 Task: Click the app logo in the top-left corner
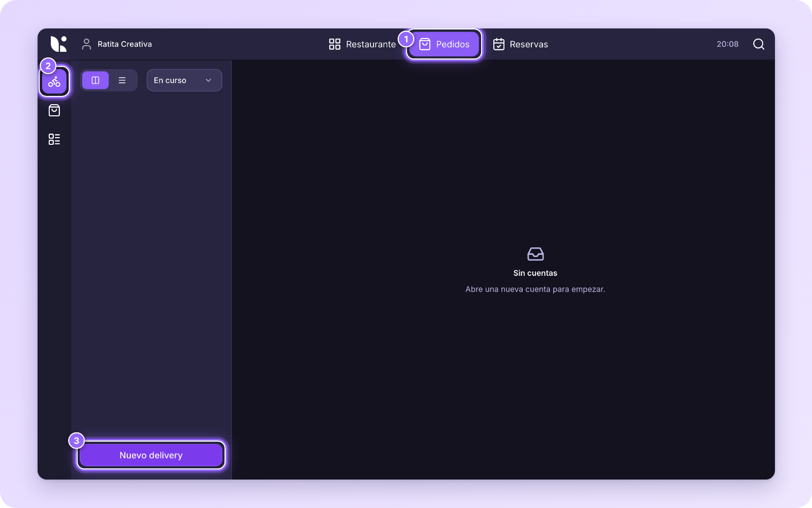58,44
